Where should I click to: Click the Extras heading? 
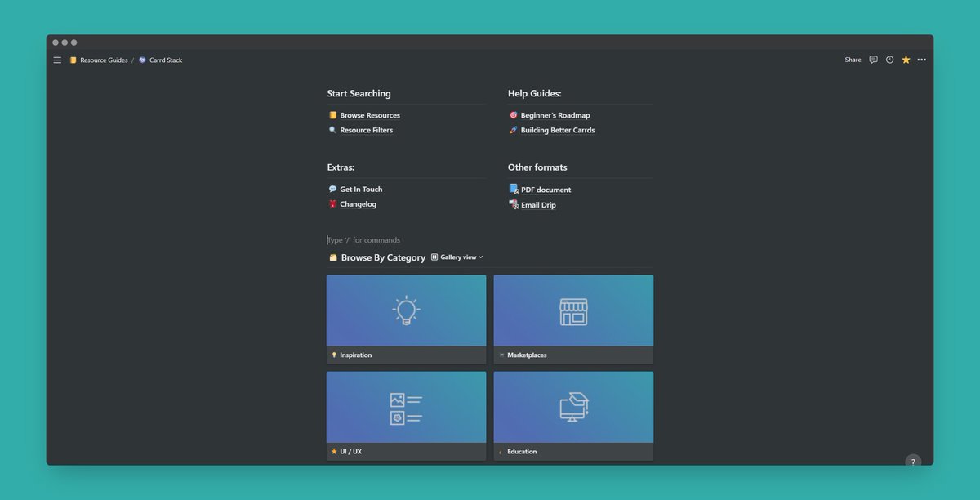pyautogui.click(x=341, y=167)
